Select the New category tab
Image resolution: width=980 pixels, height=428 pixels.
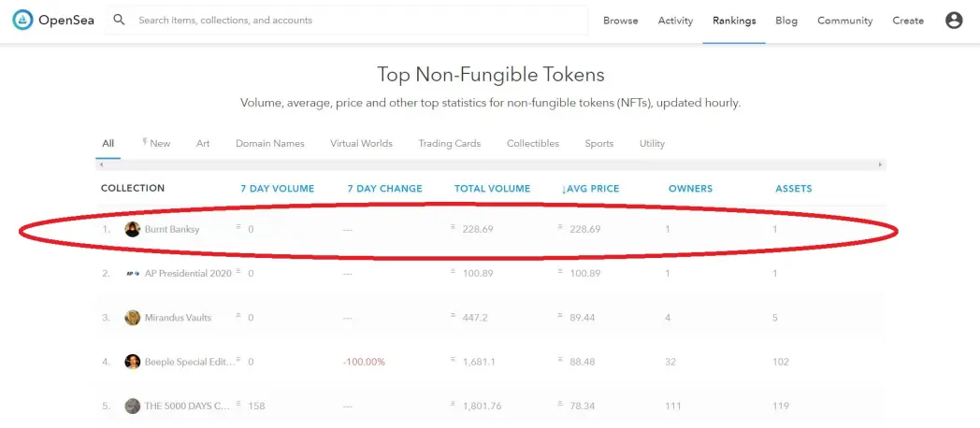click(156, 143)
